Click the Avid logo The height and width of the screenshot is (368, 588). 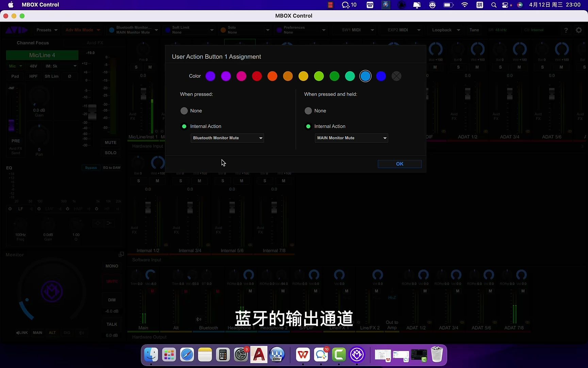(x=17, y=30)
